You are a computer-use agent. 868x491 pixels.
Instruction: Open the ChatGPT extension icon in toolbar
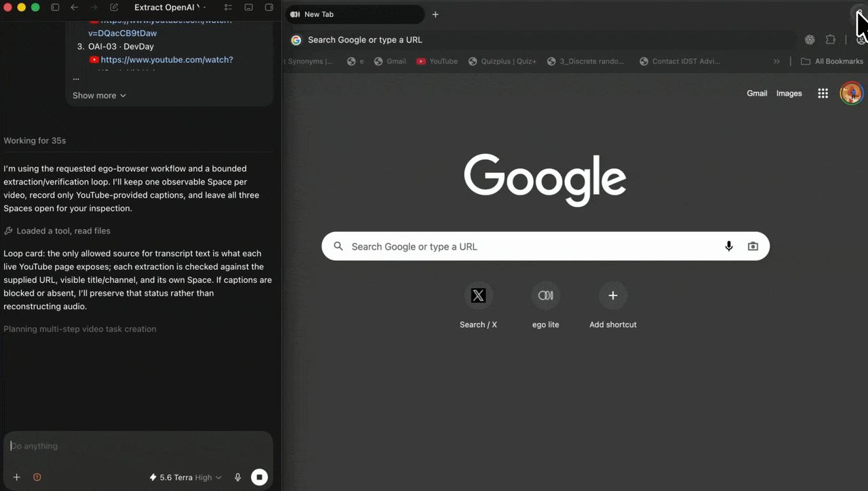810,40
